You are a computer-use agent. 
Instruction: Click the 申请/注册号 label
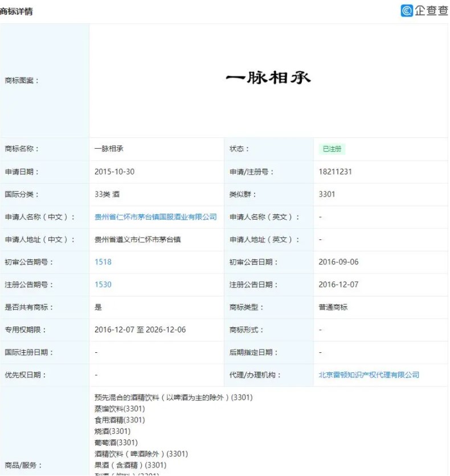252,172
